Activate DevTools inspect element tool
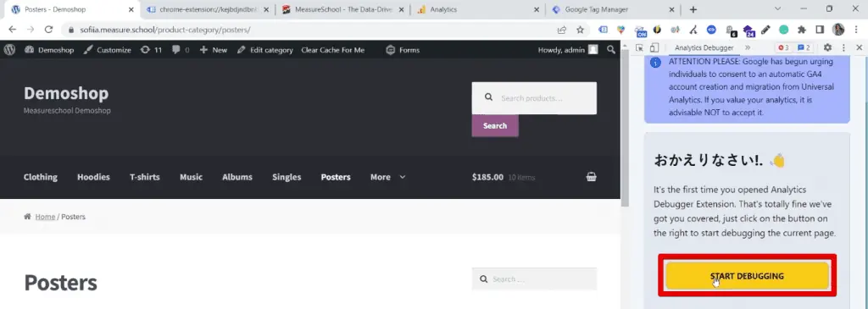Screen dimensions: 868x309 (639, 48)
